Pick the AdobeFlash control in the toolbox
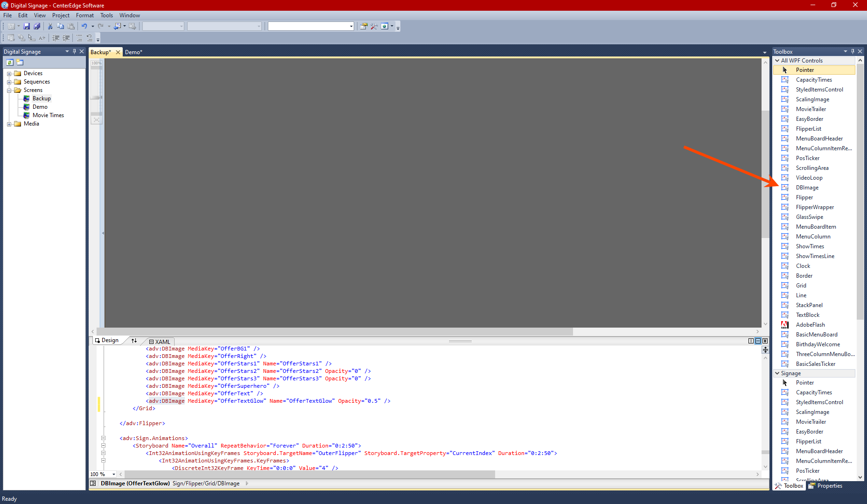The width and height of the screenshot is (867, 504). (810, 325)
